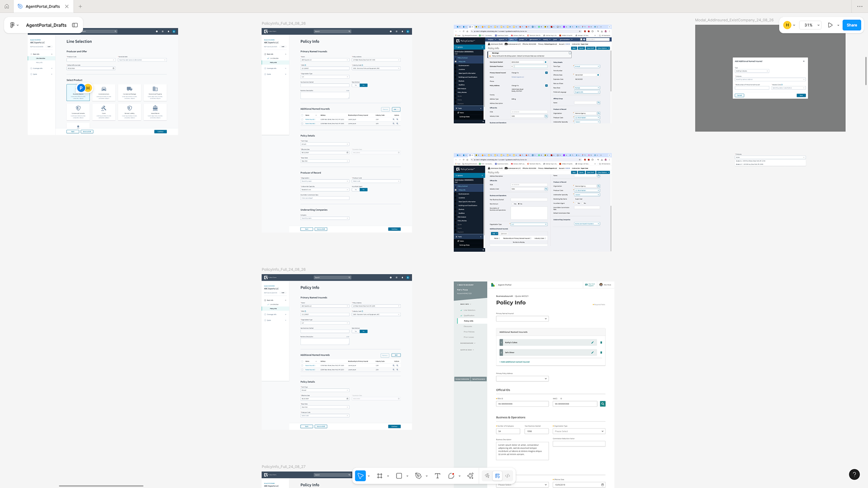
Task: Expand the shape tools dropdown arrow
Action: [407, 476]
